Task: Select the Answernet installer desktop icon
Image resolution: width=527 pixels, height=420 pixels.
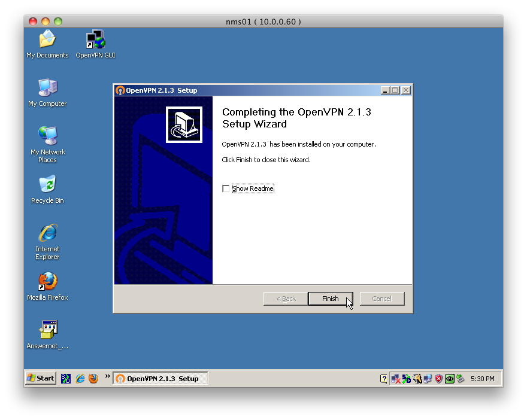Action: pyautogui.click(x=47, y=334)
